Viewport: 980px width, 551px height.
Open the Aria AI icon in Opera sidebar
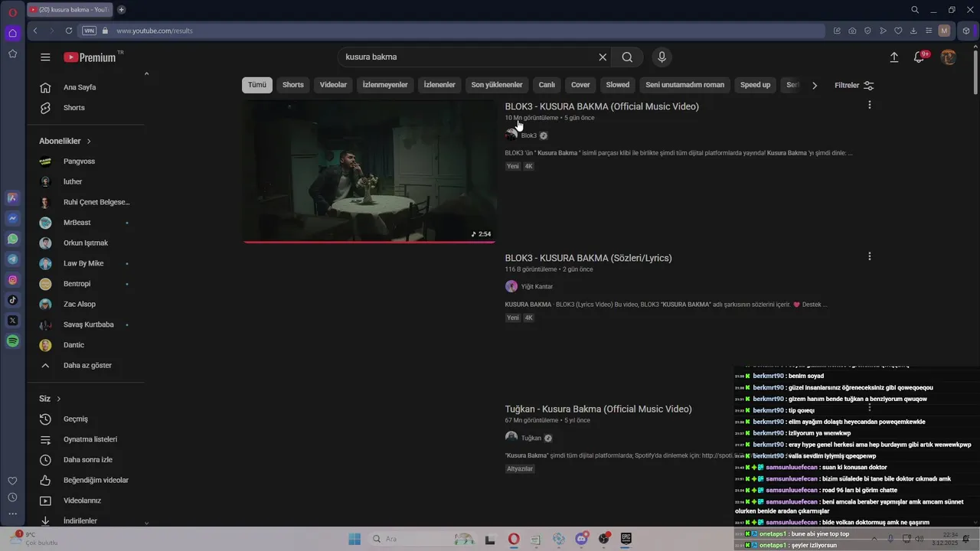(x=13, y=197)
